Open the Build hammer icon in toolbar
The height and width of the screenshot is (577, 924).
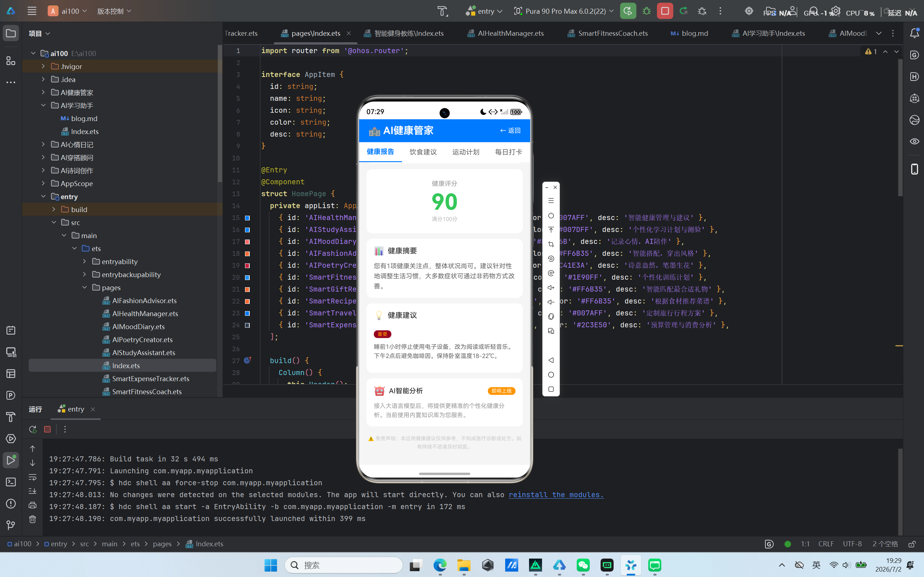pyautogui.click(x=442, y=11)
